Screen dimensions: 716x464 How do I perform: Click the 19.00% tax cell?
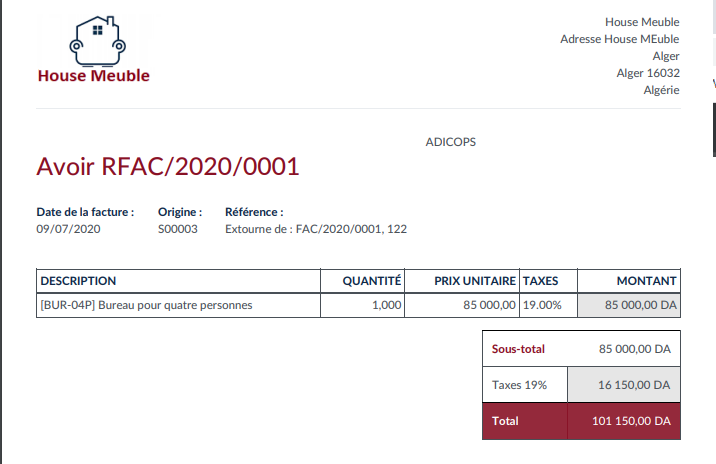tap(543, 305)
